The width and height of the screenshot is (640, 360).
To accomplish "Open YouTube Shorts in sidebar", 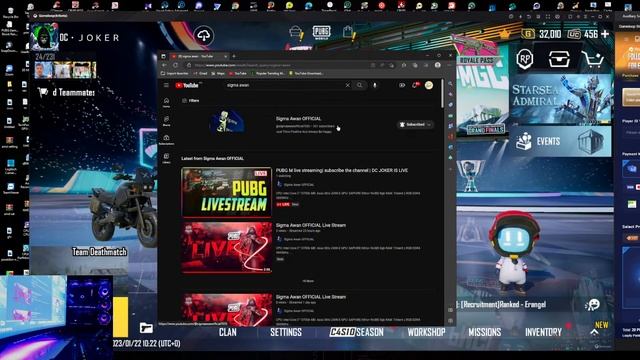I will 167,121.
